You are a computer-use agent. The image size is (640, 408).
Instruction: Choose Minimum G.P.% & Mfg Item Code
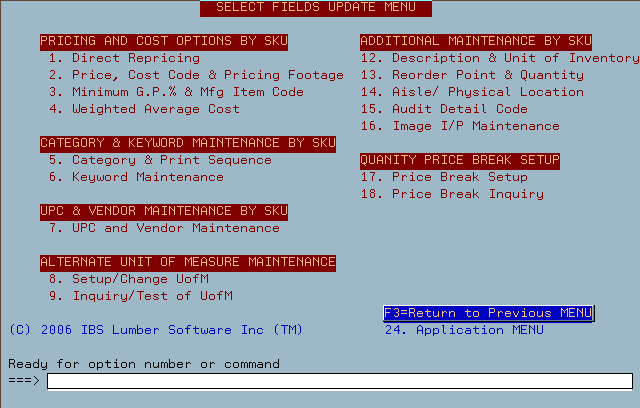tap(176, 92)
